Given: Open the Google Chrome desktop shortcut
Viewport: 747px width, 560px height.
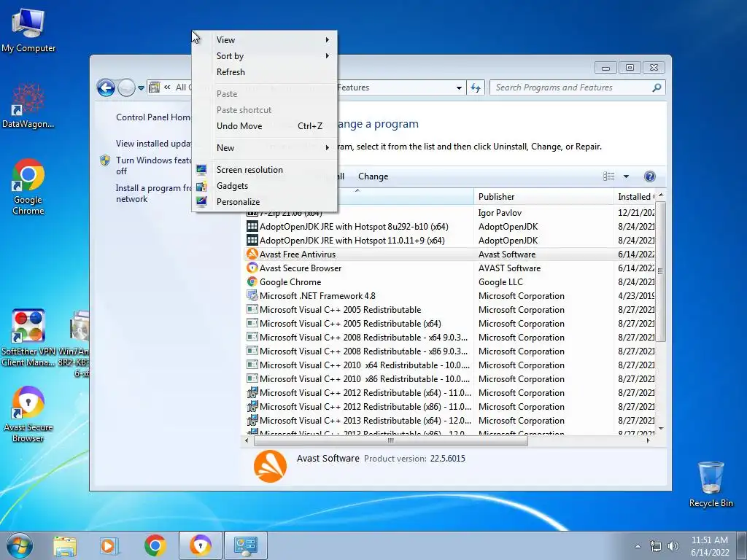Looking at the screenshot, I should point(28,187).
